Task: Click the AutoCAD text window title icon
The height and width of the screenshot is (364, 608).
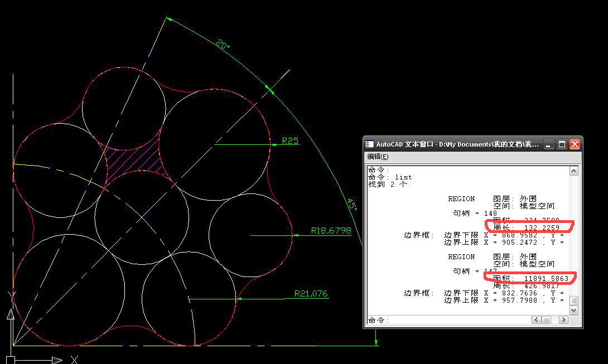Action: point(369,144)
